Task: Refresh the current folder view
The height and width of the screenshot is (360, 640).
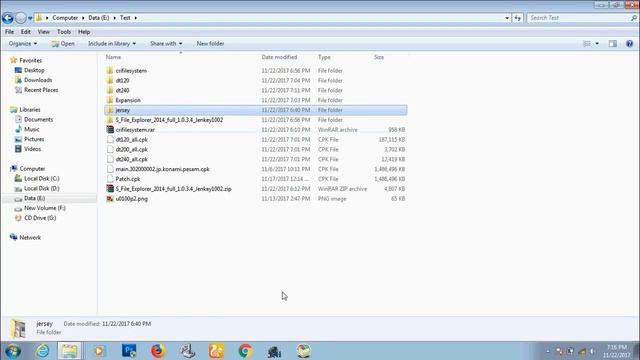Action: coord(518,18)
